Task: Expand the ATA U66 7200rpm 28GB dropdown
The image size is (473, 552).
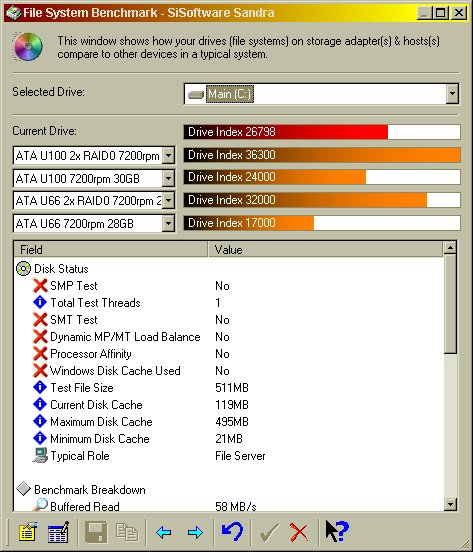Action: (168, 224)
